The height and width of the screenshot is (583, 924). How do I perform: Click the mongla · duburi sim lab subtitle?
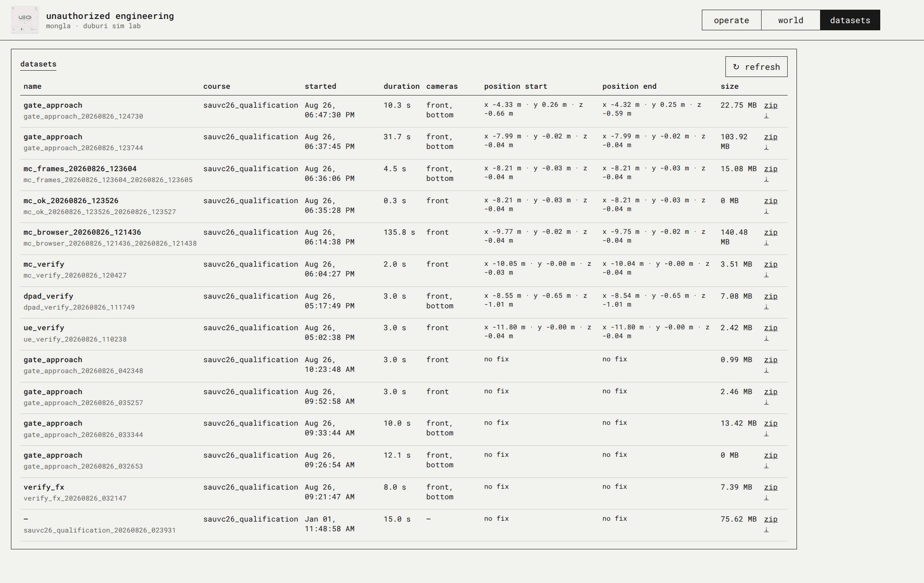(x=93, y=26)
